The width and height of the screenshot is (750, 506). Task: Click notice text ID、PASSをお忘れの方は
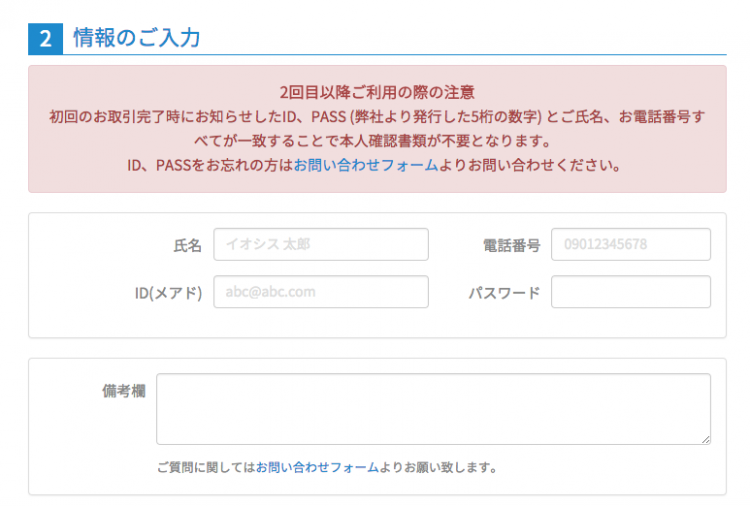click(x=209, y=165)
